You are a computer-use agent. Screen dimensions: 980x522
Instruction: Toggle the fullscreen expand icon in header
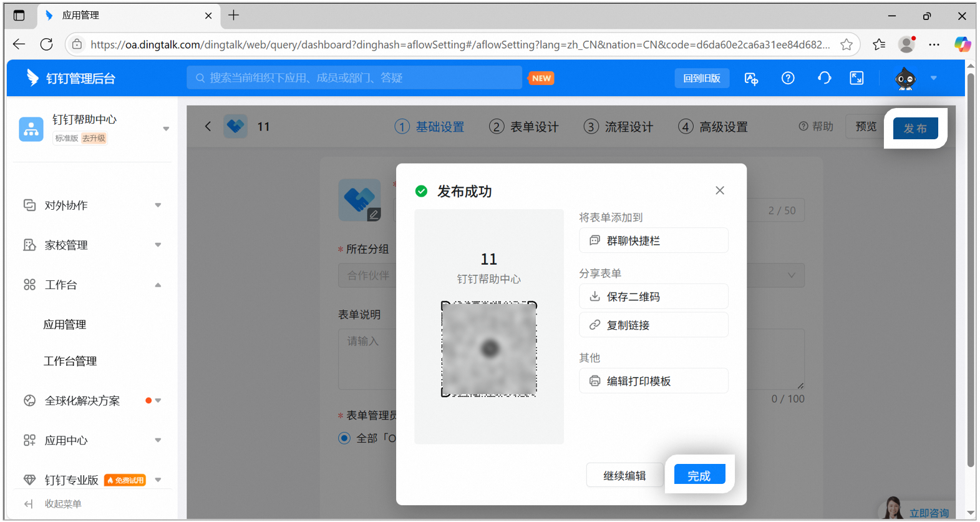click(x=856, y=78)
